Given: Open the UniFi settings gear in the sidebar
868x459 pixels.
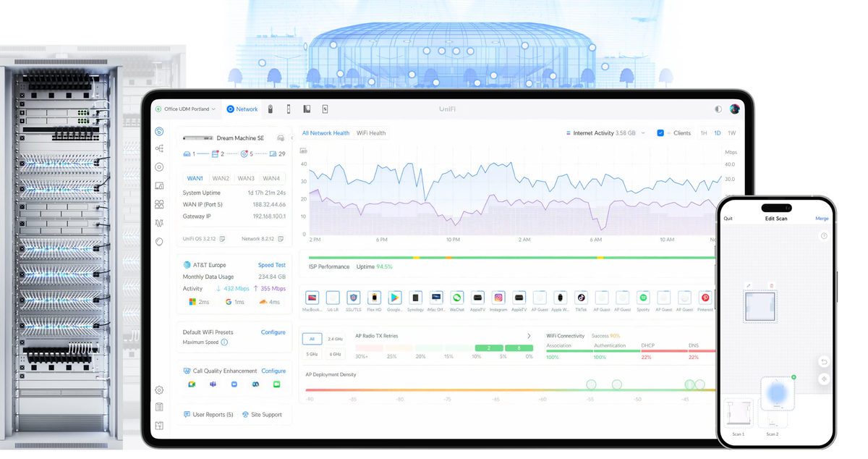Looking at the screenshot, I should (x=160, y=390).
